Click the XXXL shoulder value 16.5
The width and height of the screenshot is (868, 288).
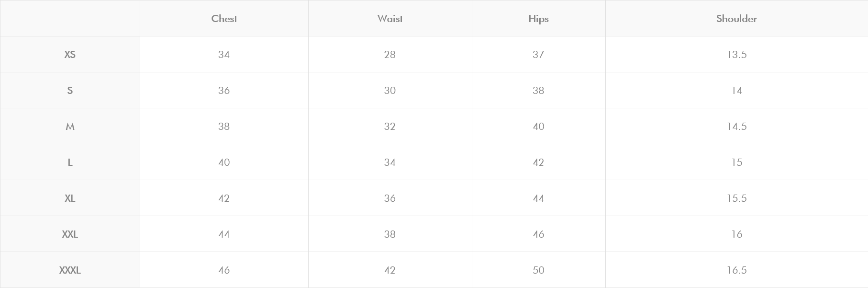pos(736,270)
